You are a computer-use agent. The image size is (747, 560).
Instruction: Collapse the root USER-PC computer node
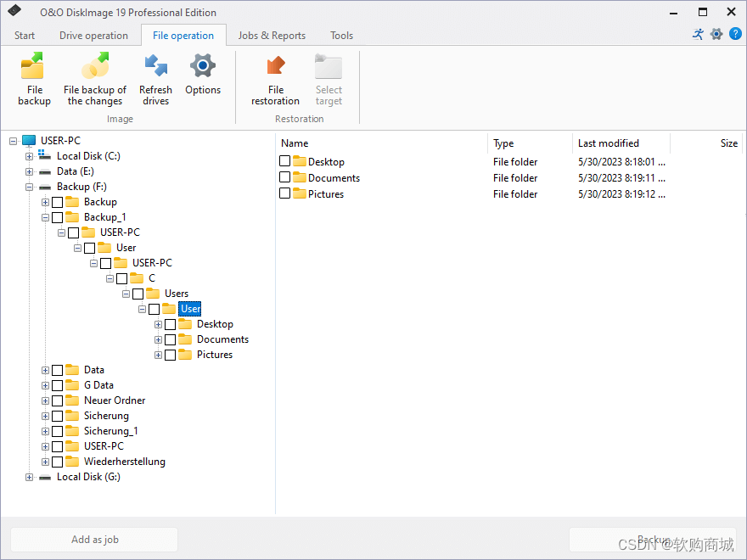pos(14,141)
